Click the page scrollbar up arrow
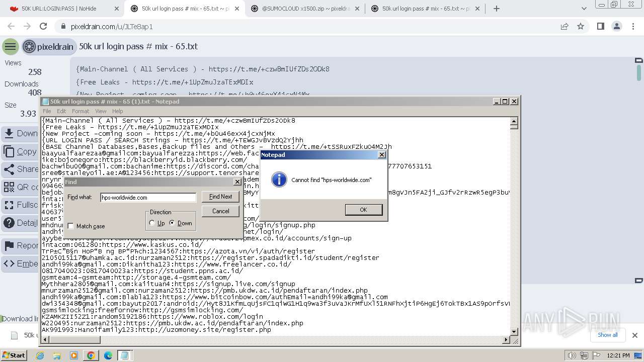This screenshot has height=362, width=644. point(639,61)
